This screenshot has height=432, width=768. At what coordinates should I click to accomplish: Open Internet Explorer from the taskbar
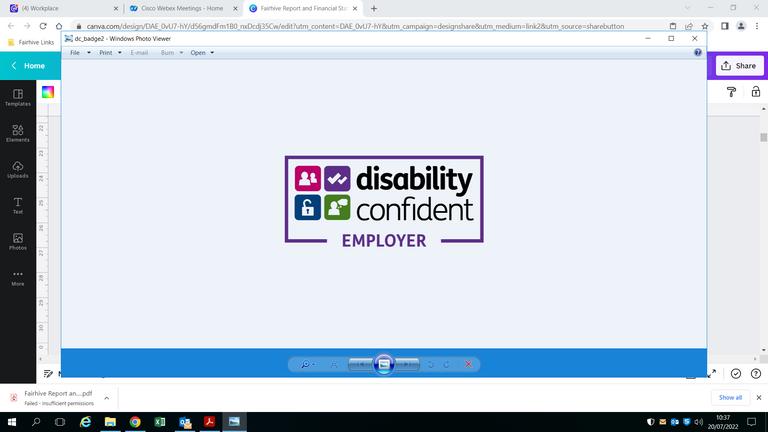tap(86, 422)
